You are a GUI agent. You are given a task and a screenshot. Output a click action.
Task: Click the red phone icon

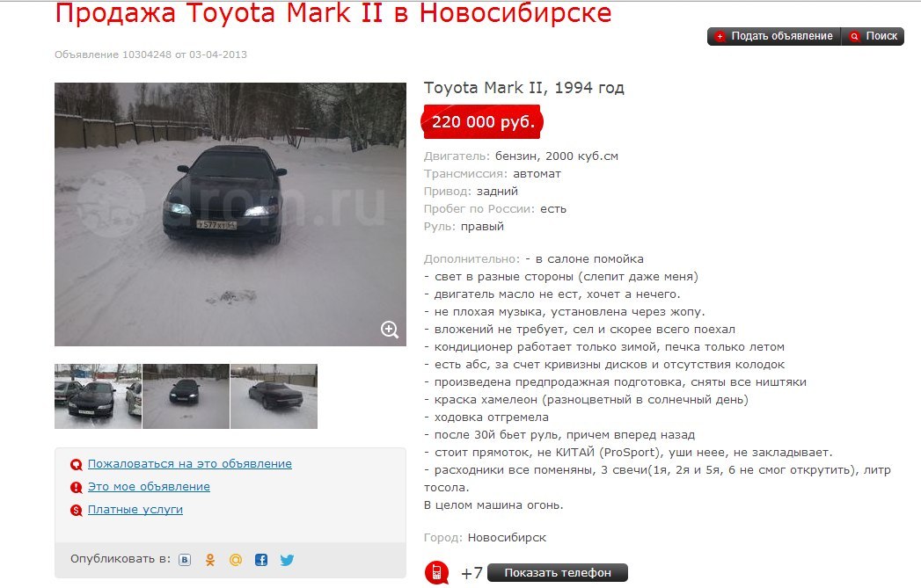click(436, 573)
